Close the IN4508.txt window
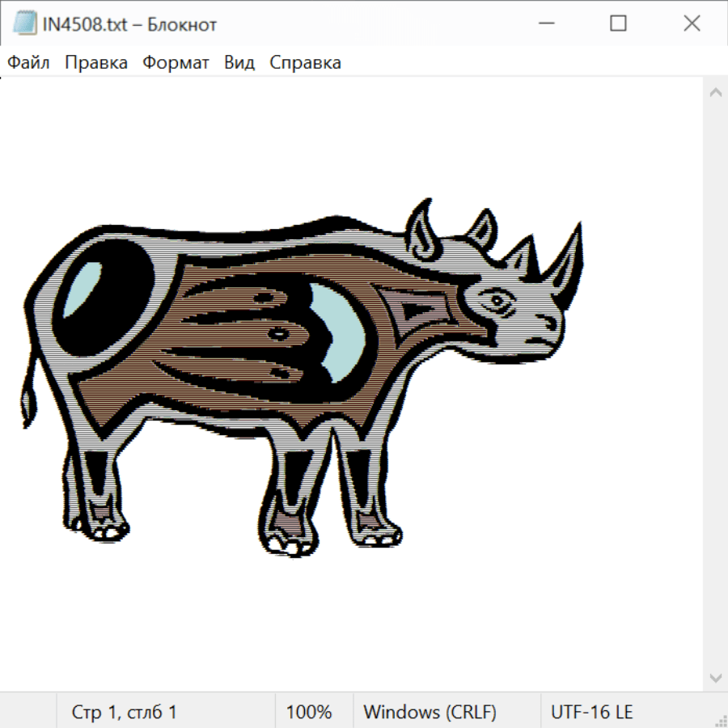 pyautogui.click(x=692, y=24)
